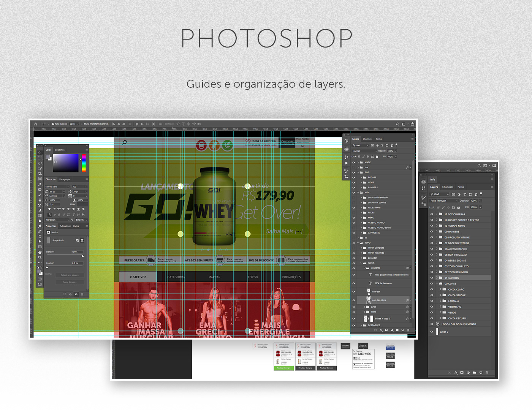Screen dimensions: 532x414
Task: Show the box-convite enviado group
Action: [353, 198]
